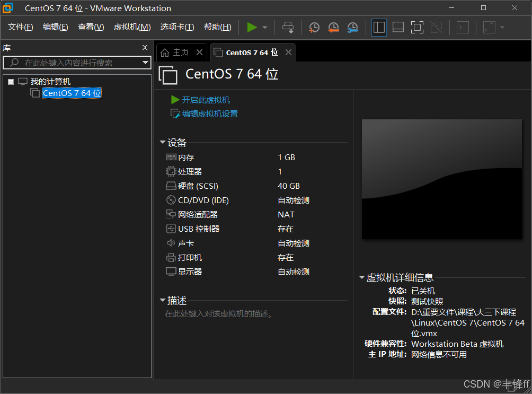This screenshot has width=532, height=394.
Task: Collapse the 设备 section
Action: pos(163,142)
